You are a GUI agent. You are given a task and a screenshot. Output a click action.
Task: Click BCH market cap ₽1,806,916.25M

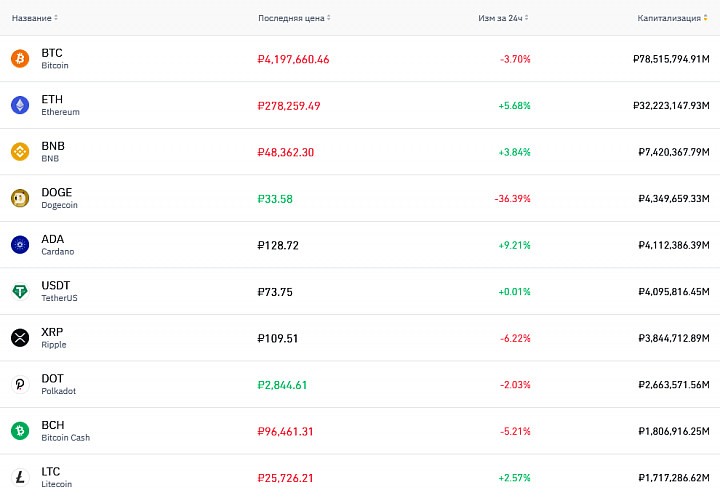(x=674, y=431)
